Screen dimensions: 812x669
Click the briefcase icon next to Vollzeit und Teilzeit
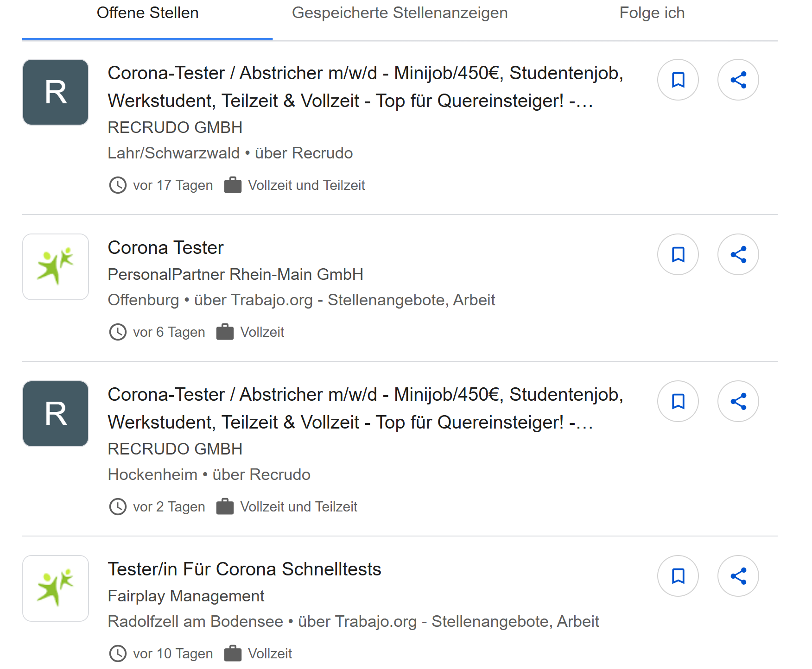click(233, 184)
